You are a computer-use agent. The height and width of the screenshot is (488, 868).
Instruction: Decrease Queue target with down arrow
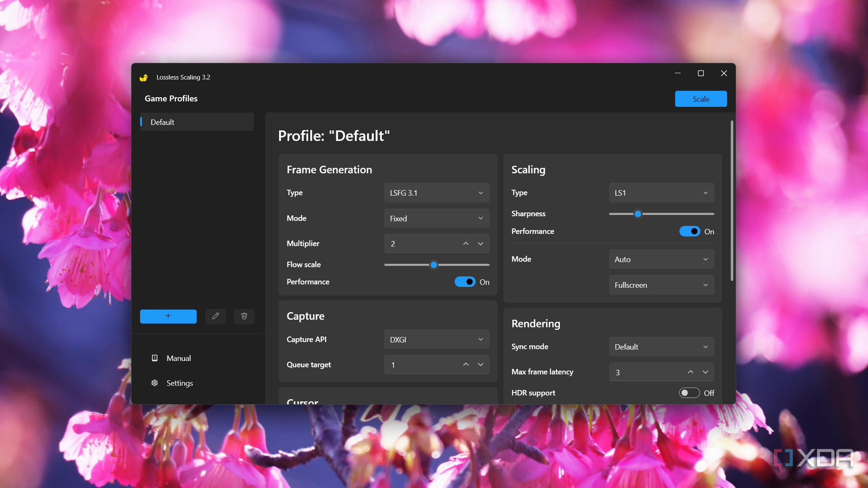[480, 365]
